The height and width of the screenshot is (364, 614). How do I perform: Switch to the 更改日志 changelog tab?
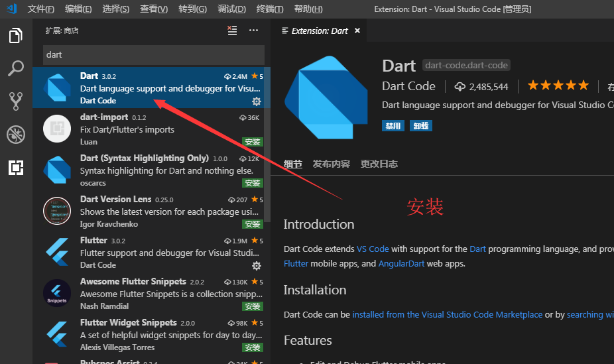click(x=379, y=164)
